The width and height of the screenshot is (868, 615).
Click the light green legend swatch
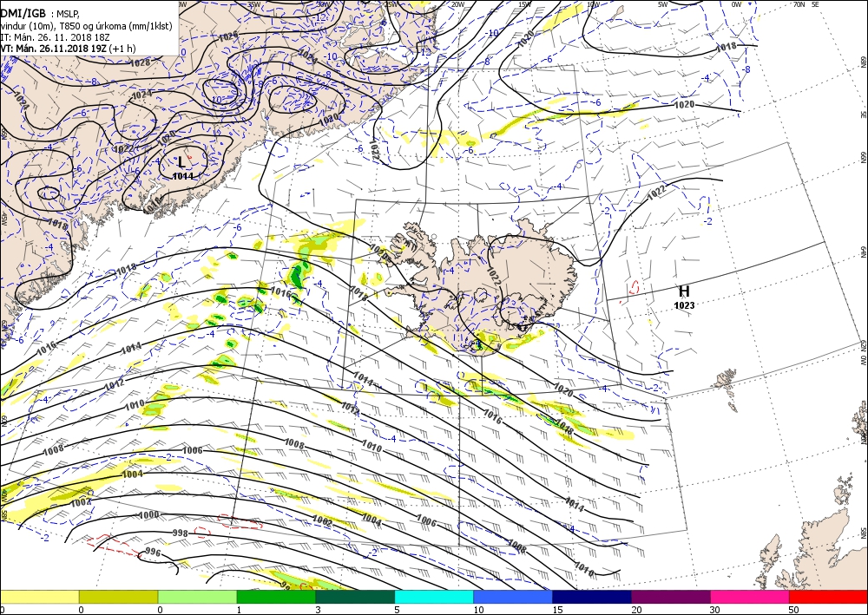click(197, 597)
